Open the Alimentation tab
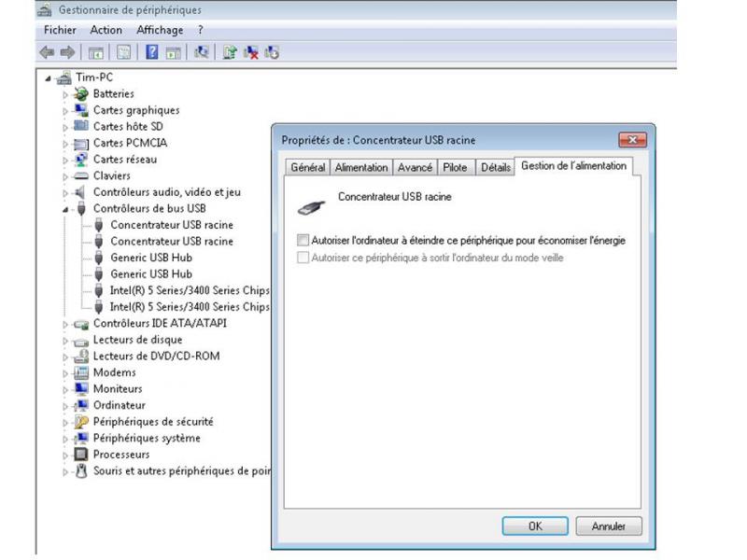 click(x=360, y=167)
